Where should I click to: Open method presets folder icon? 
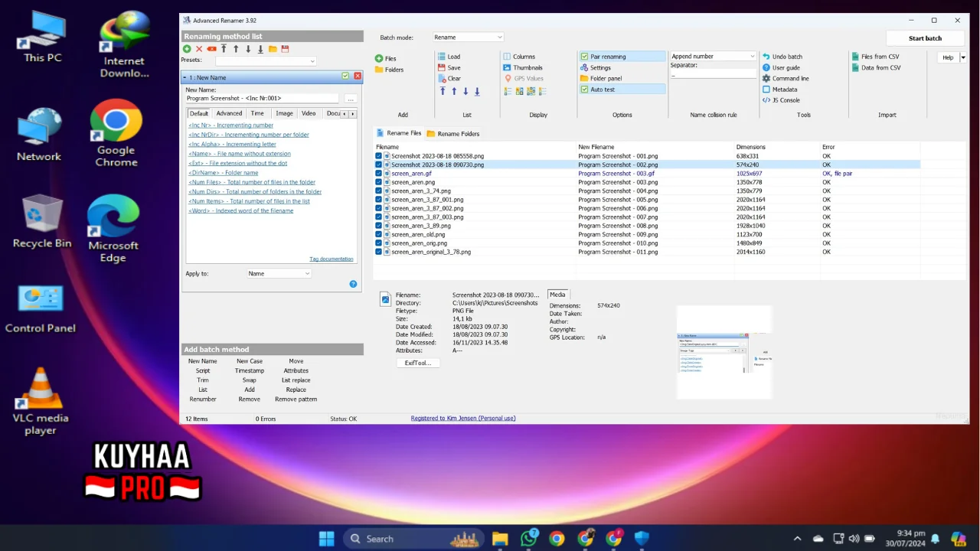pyautogui.click(x=273, y=49)
